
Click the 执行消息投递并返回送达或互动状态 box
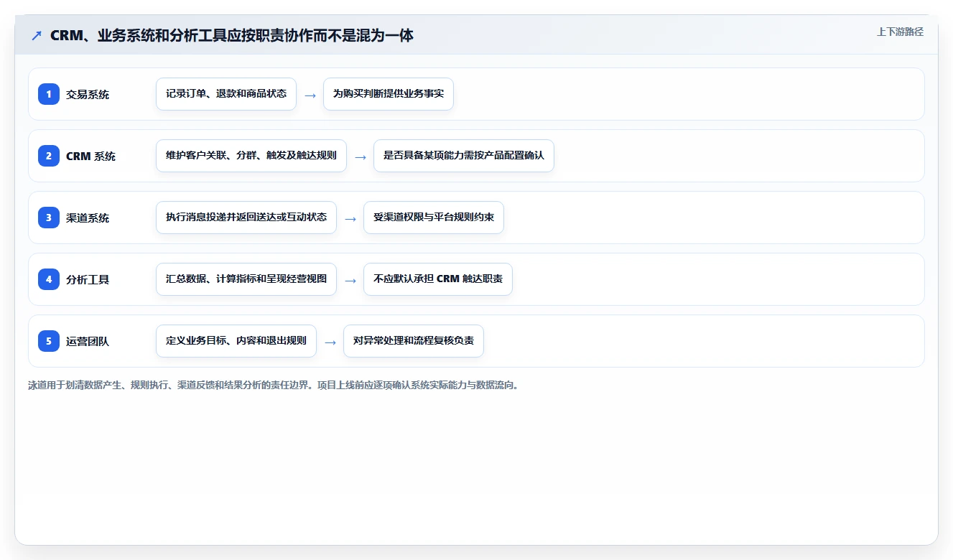(246, 218)
